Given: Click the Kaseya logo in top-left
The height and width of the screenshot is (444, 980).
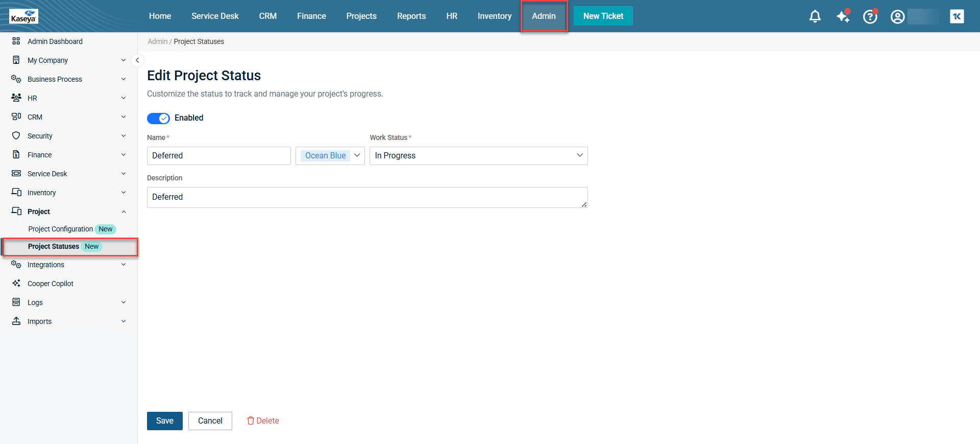Looking at the screenshot, I should click(x=23, y=16).
